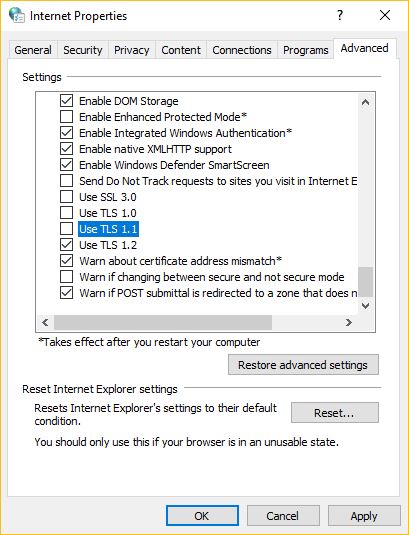Viewport: 409px width, 535px height.
Task: Go to the Privacy tab
Action: tap(132, 50)
